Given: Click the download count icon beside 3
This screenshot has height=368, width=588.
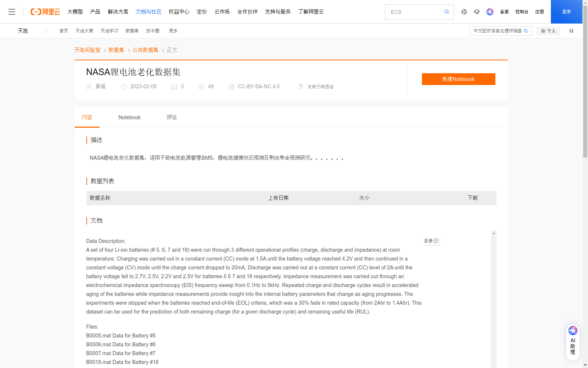Looking at the screenshot, I should tap(174, 87).
